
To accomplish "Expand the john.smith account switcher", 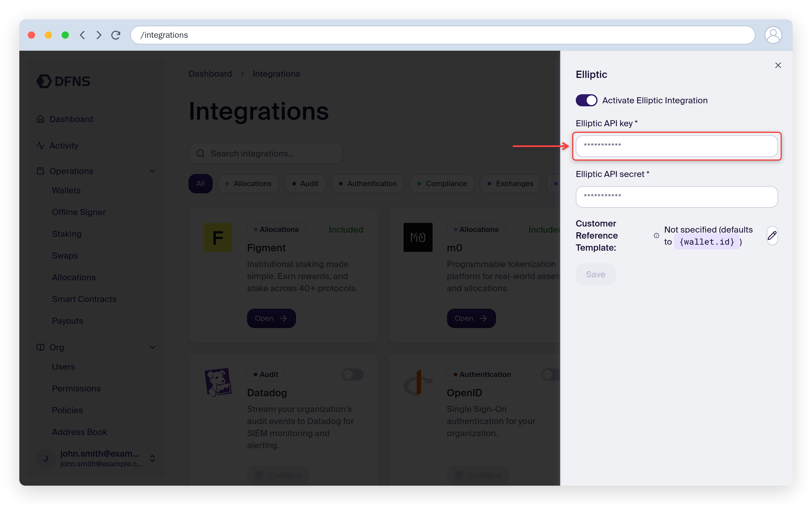I will click(x=152, y=458).
